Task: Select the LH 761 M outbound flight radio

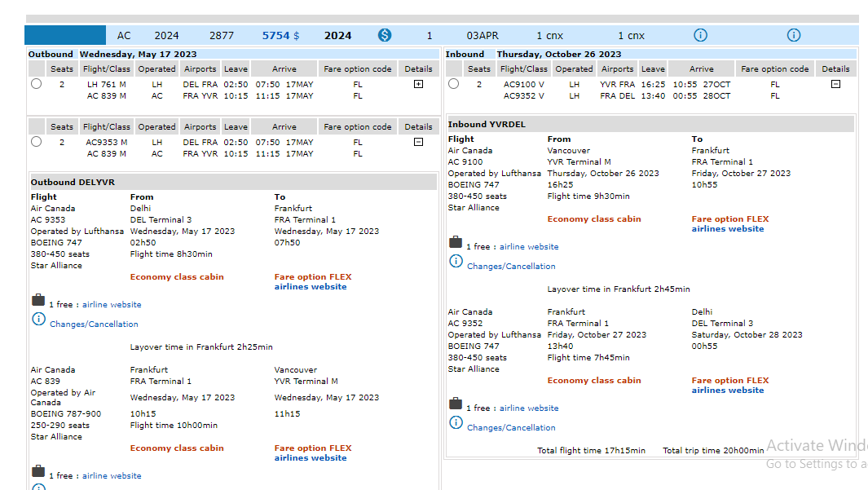Action: tap(36, 84)
